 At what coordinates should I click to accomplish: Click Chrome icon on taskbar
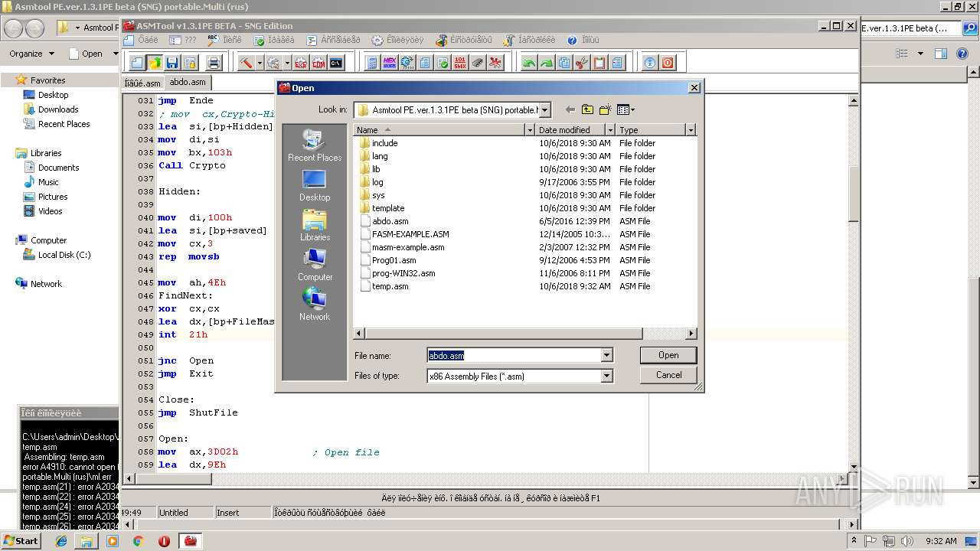click(x=138, y=541)
